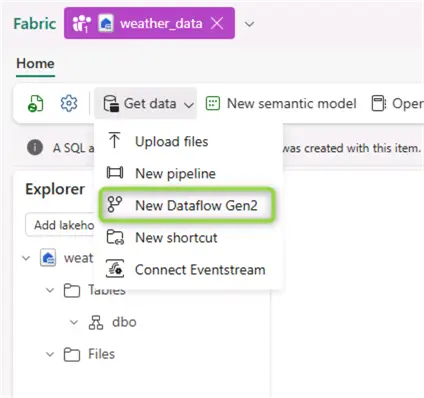Click the New shortcut folder icon

[x=115, y=237]
